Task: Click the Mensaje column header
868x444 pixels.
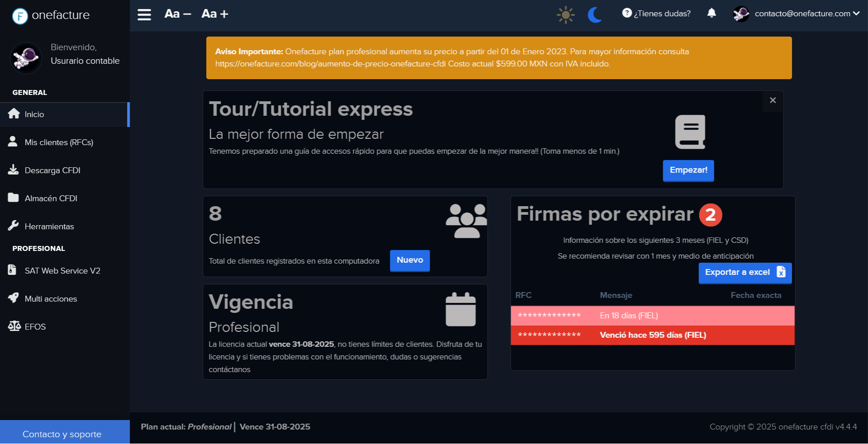Action: coord(616,295)
